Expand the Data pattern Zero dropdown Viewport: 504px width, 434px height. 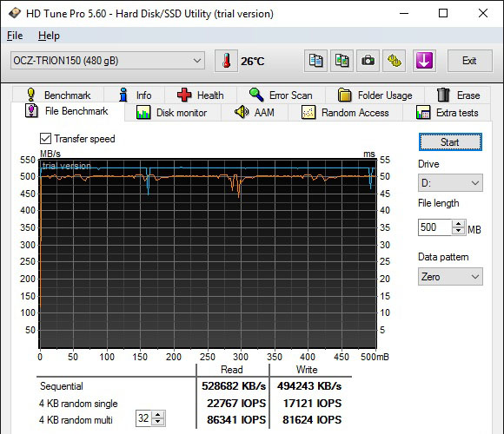450,277
